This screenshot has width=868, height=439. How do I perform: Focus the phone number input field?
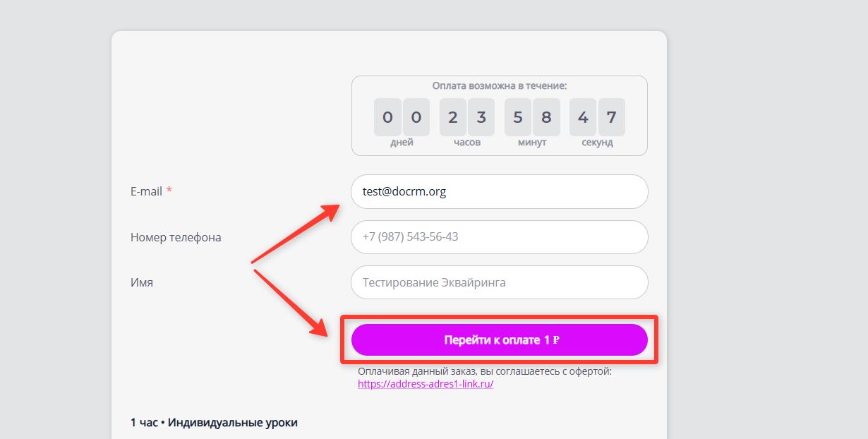[x=499, y=237]
